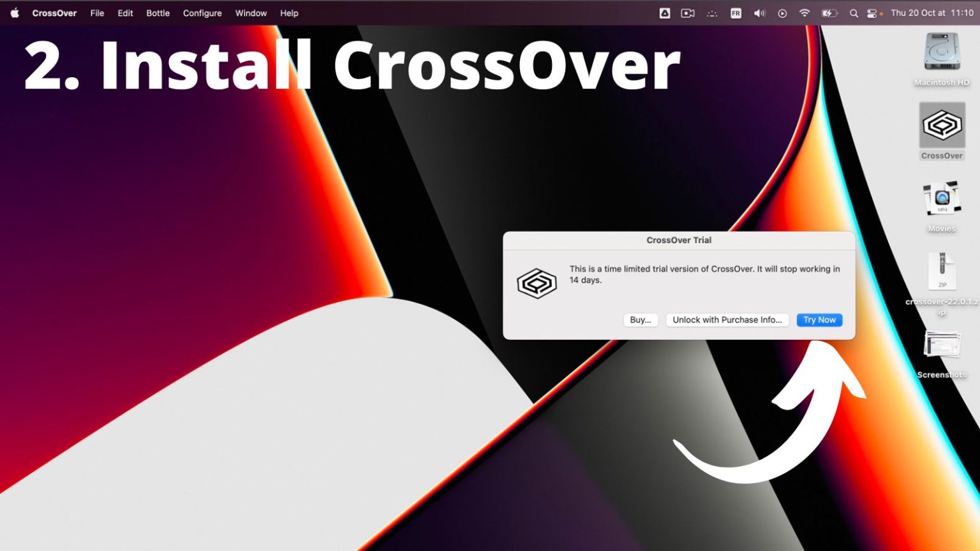
Task: Launch CrossOver from its desktop icon
Action: click(941, 124)
